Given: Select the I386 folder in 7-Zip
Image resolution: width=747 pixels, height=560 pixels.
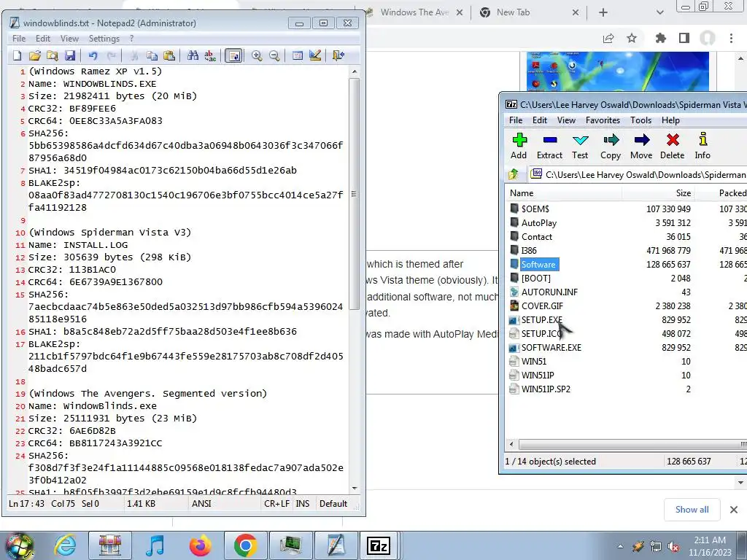Looking at the screenshot, I should pos(529,250).
